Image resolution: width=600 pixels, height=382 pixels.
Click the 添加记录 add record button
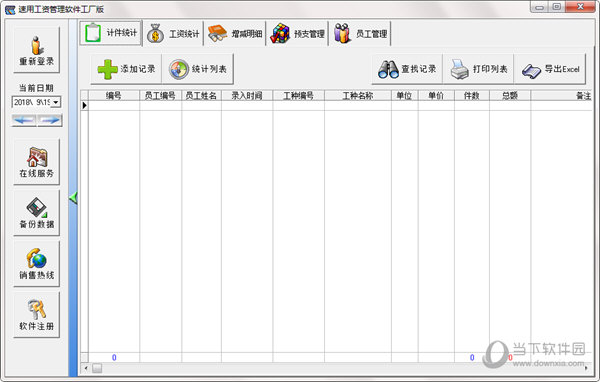pyautogui.click(x=126, y=69)
